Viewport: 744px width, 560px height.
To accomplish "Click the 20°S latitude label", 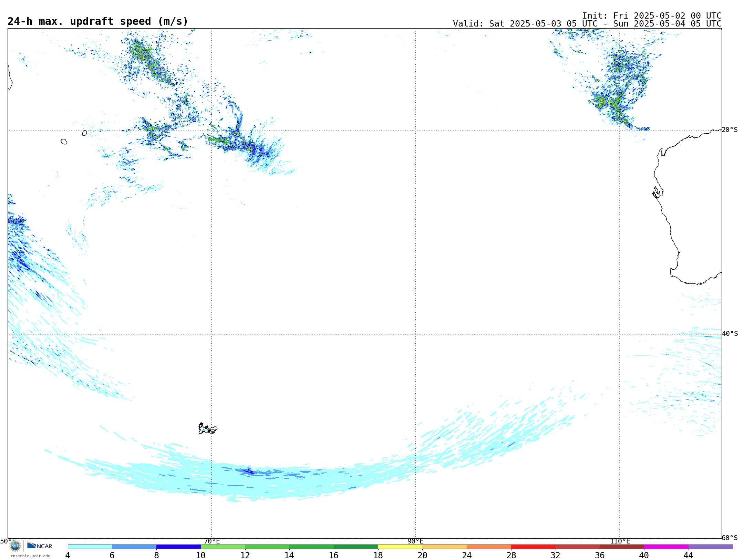I will pos(730,130).
